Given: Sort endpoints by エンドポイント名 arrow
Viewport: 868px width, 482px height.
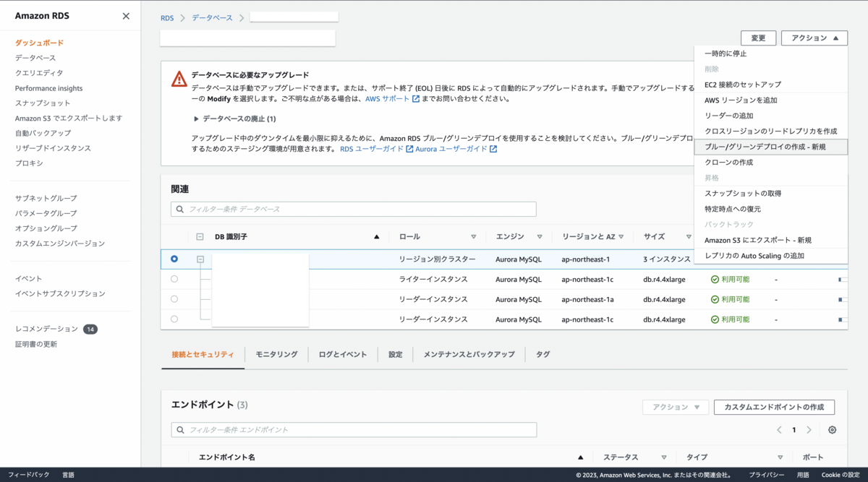Looking at the screenshot, I should click(x=580, y=457).
